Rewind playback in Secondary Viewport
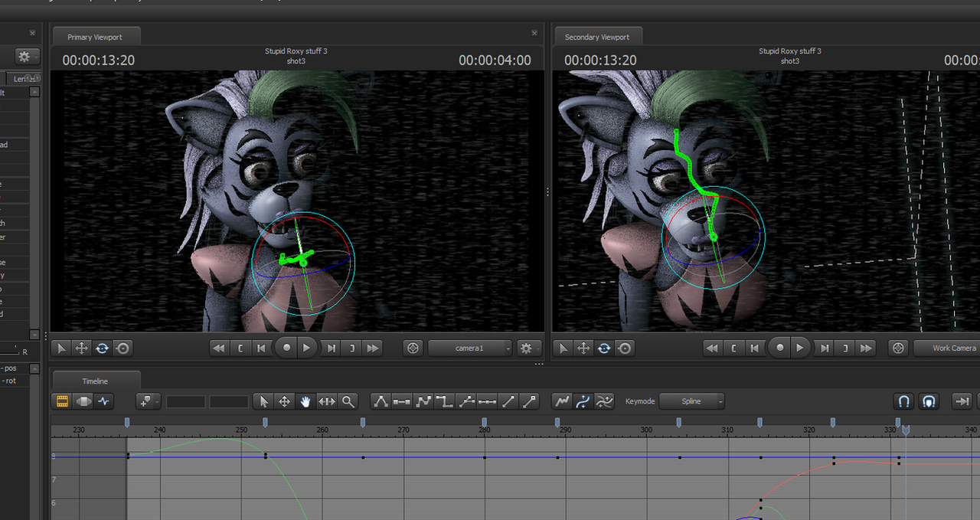 [712, 348]
